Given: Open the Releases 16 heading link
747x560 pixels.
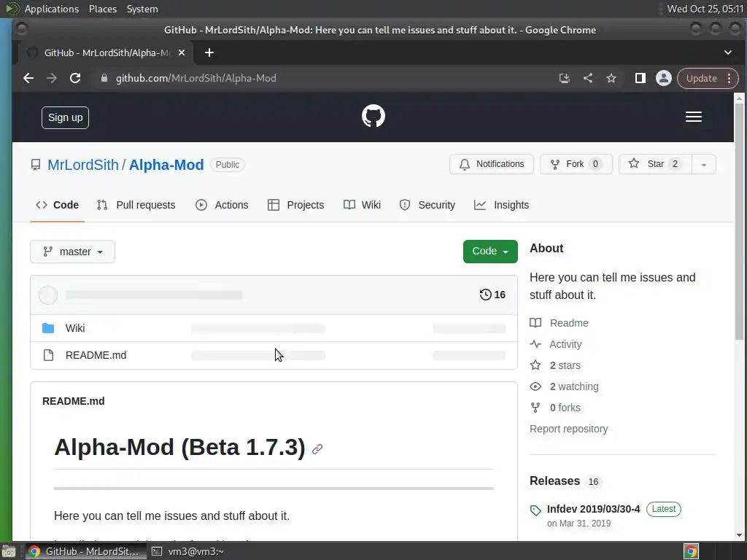Looking at the screenshot, I should (x=565, y=481).
